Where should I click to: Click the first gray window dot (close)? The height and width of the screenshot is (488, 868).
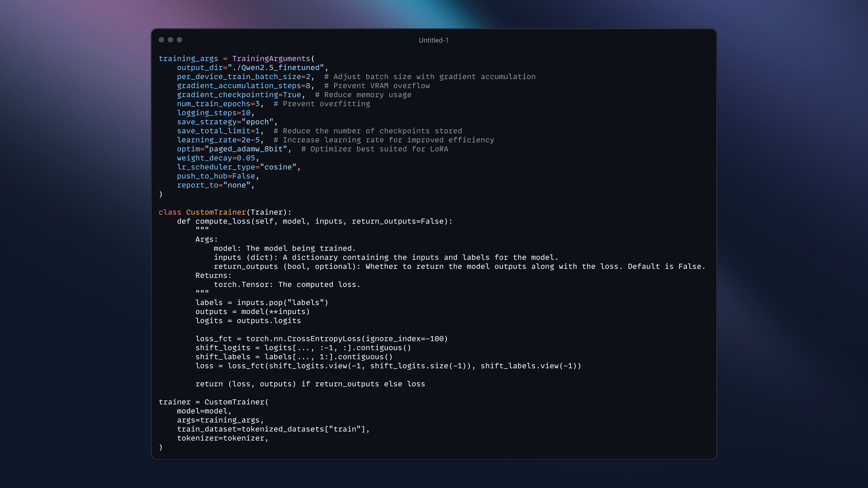tap(161, 40)
